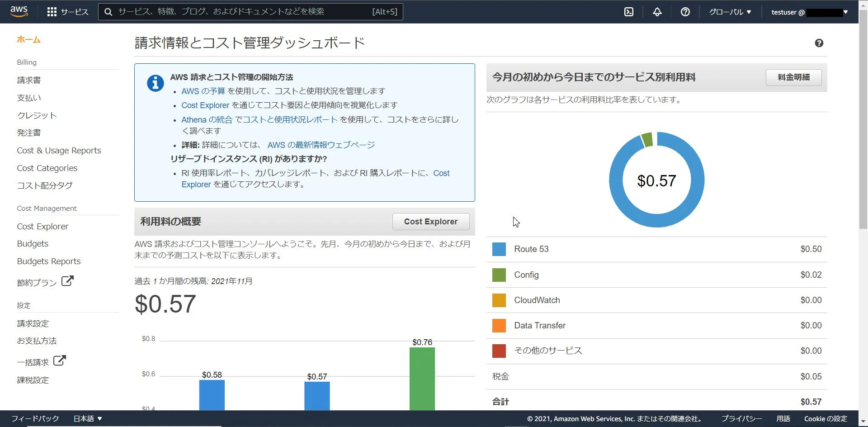Open the コストと使用状況レポート link
868x427 pixels.
pos(290,119)
